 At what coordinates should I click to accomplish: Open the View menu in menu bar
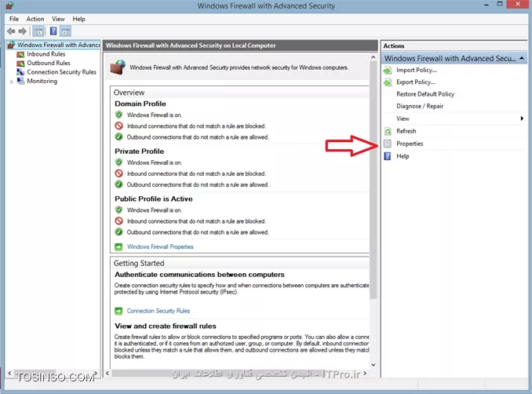[58, 19]
